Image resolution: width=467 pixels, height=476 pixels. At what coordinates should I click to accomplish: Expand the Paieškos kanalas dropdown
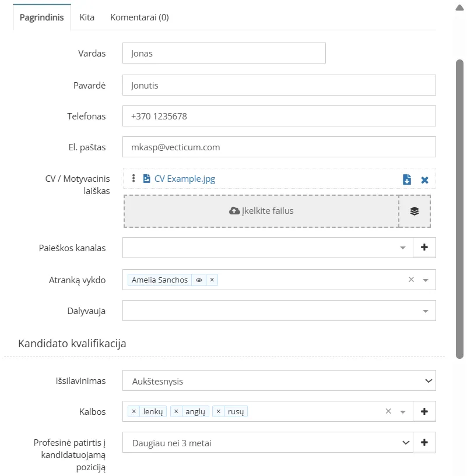[402, 248]
